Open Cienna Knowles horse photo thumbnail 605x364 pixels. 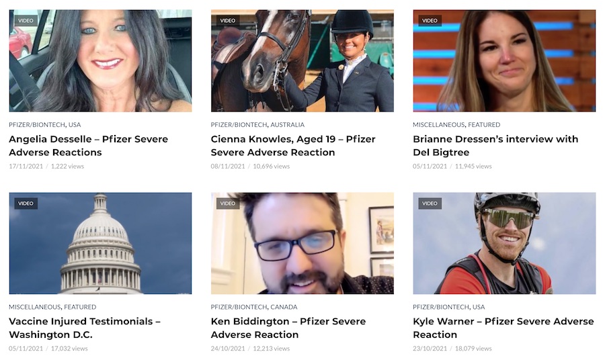302,61
